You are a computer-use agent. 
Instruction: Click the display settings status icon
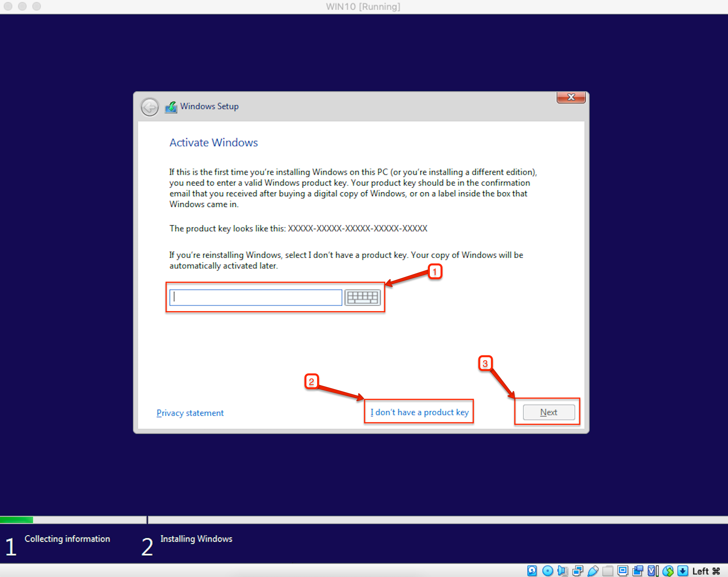622,571
